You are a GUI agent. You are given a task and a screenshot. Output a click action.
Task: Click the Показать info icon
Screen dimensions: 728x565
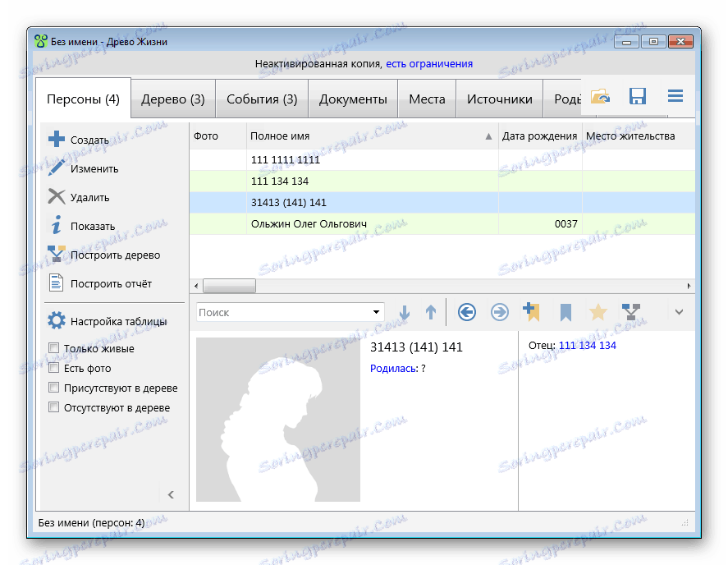coord(56,225)
